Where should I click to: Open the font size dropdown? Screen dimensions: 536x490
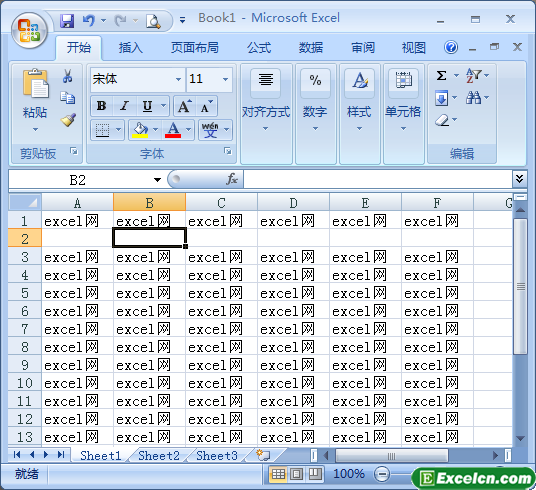click(225, 79)
